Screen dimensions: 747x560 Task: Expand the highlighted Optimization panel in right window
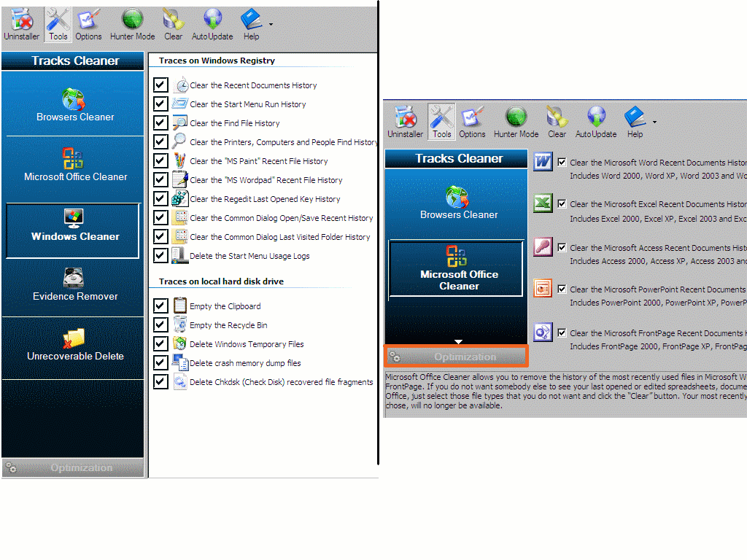pyautogui.click(x=457, y=356)
